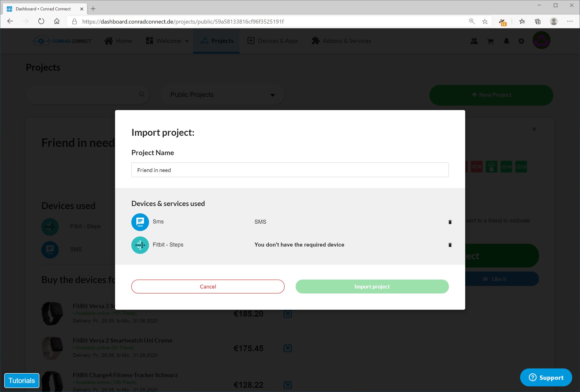
Task: Go to the Projects tab
Action: [x=216, y=41]
